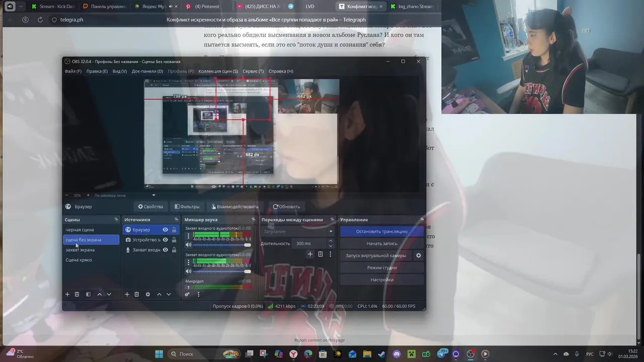Open scene filters icon in Сцены panel
644x362 pixels.
[88, 294]
